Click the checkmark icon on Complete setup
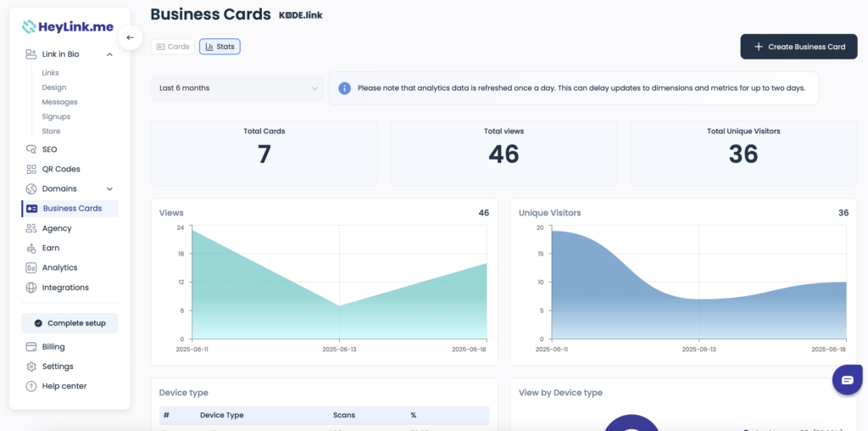This screenshot has height=431, width=868. (x=37, y=323)
